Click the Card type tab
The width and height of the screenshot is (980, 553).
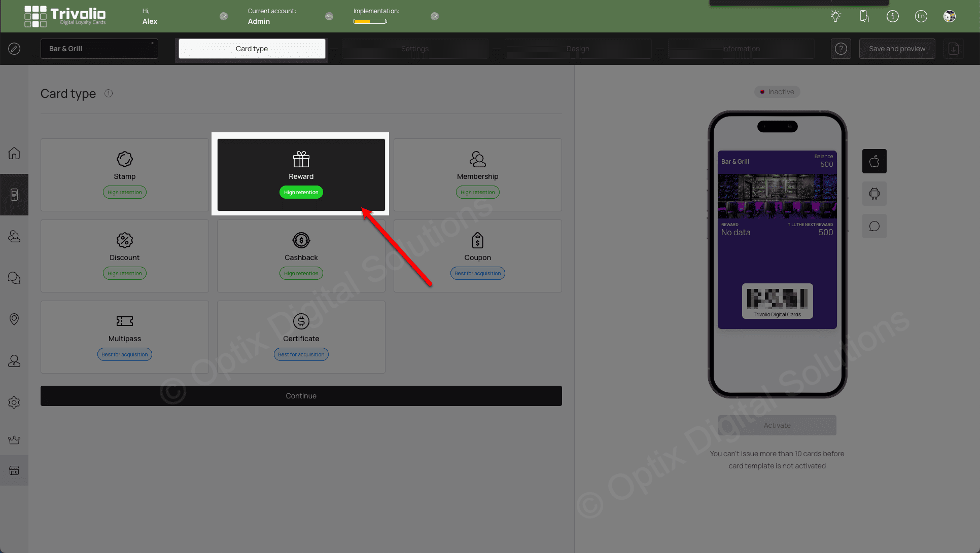click(x=252, y=49)
